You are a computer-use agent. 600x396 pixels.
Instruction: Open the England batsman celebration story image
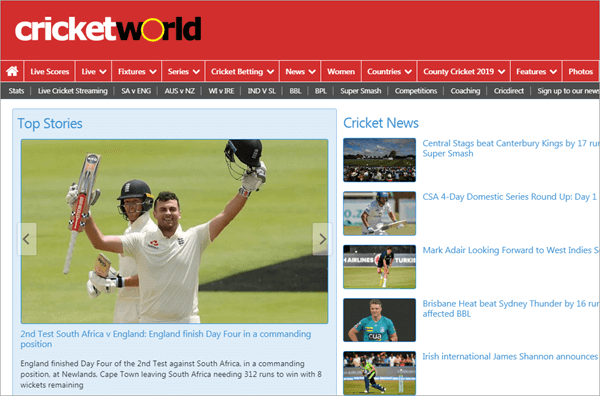174,231
